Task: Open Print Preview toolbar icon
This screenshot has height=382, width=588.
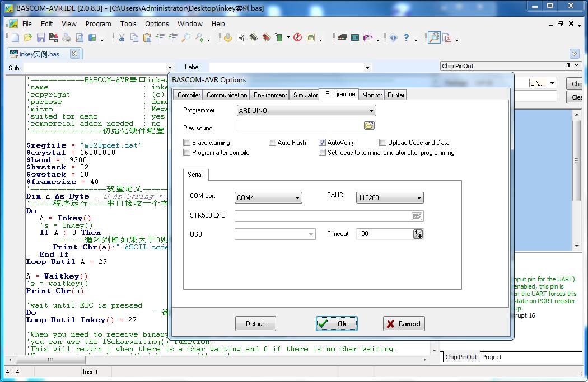Action: click(80, 37)
